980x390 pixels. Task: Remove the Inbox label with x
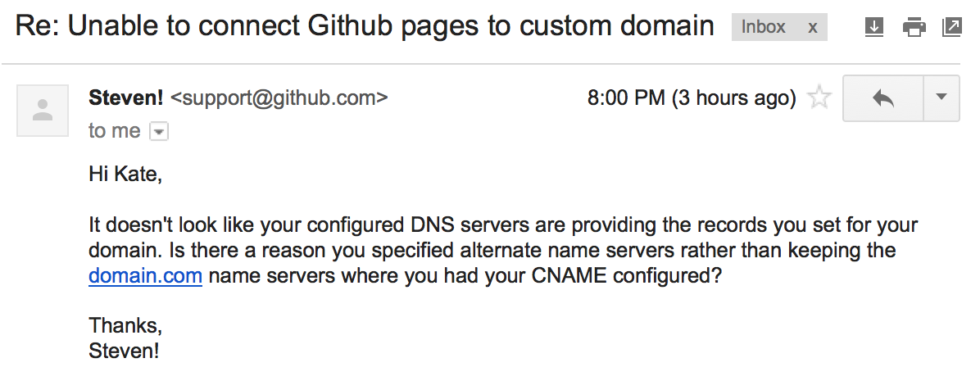pyautogui.click(x=813, y=28)
